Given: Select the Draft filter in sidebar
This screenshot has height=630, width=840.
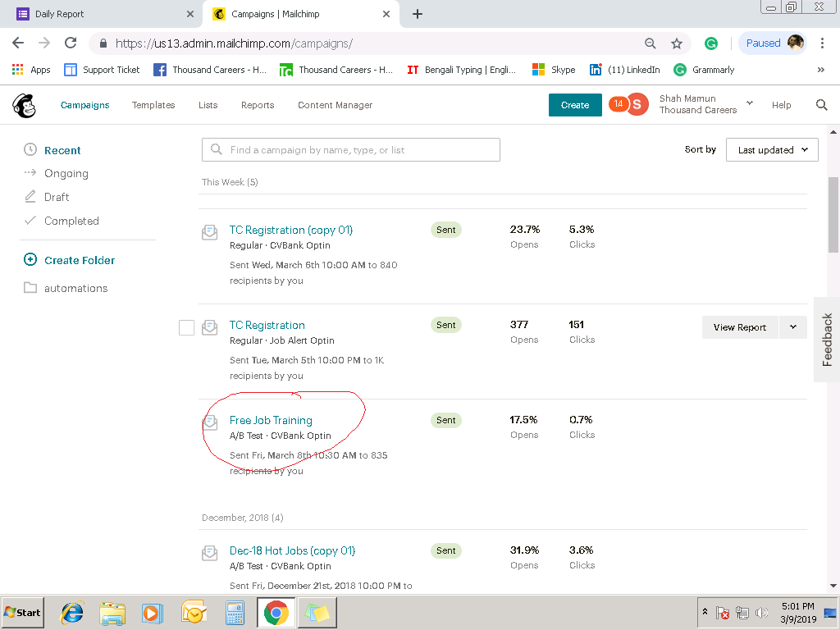Looking at the screenshot, I should coord(57,197).
